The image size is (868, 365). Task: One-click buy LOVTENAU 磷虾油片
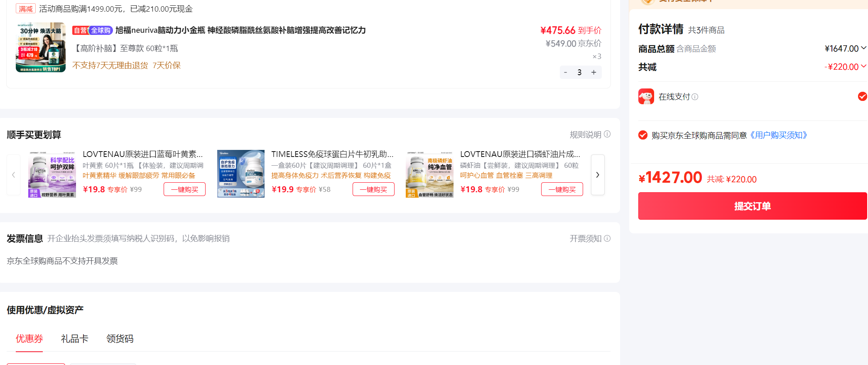(x=562, y=189)
